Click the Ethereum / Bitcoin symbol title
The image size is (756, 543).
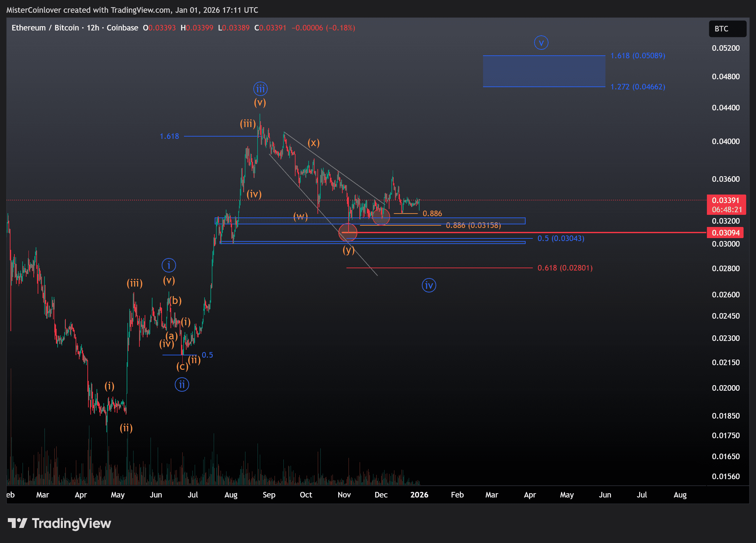point(45,28)
